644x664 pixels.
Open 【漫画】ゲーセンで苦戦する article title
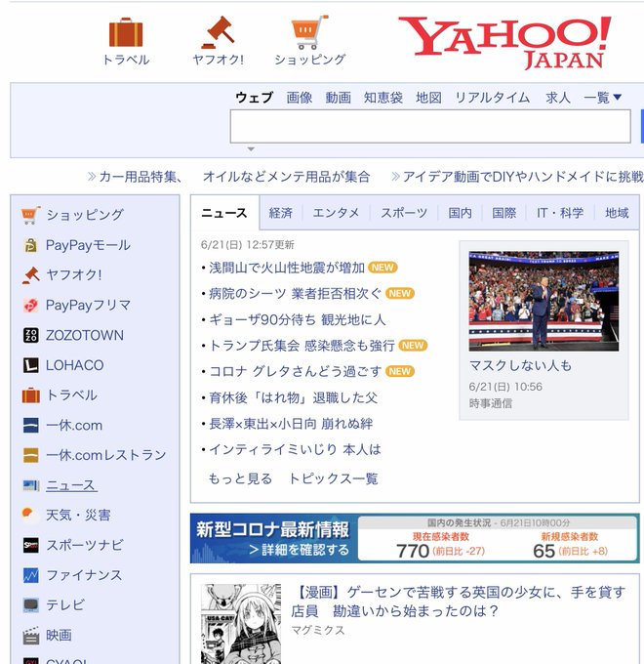(x=459, y=602)
